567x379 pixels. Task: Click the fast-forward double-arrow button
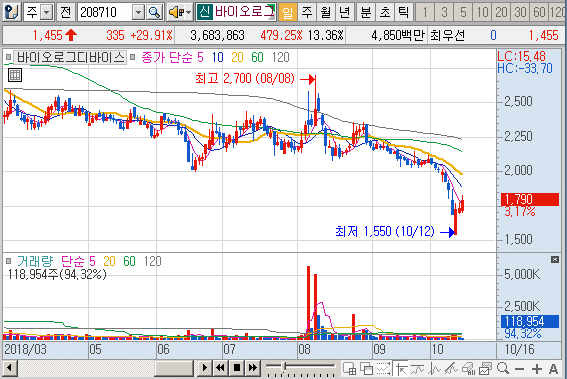[253, 369]
